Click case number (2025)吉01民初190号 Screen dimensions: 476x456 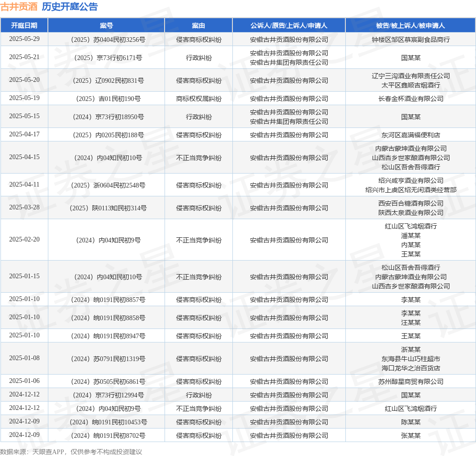108,99
